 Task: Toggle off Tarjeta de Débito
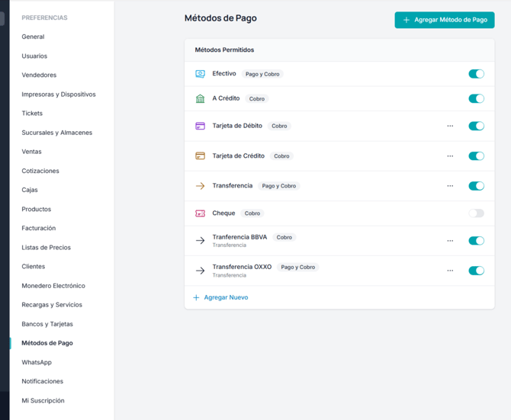pos(477,126)
